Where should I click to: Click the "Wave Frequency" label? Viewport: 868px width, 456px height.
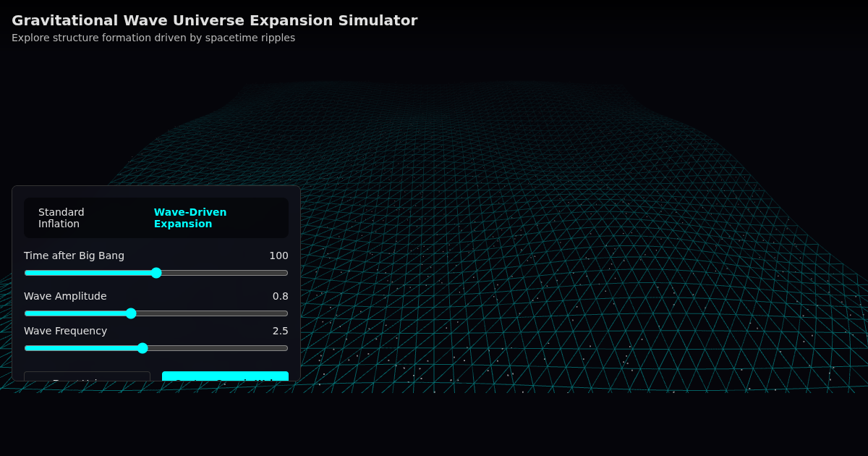click(x=65, y=331)
